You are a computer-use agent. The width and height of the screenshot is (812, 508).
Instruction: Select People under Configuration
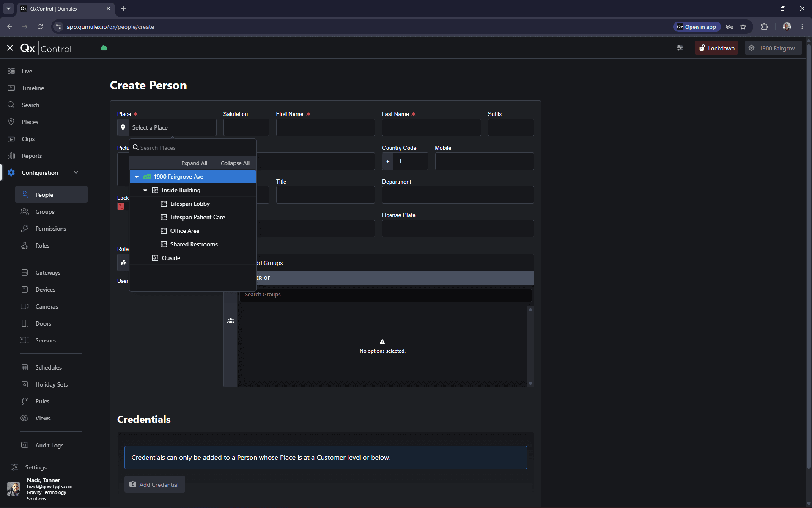[x=51, y=195]
